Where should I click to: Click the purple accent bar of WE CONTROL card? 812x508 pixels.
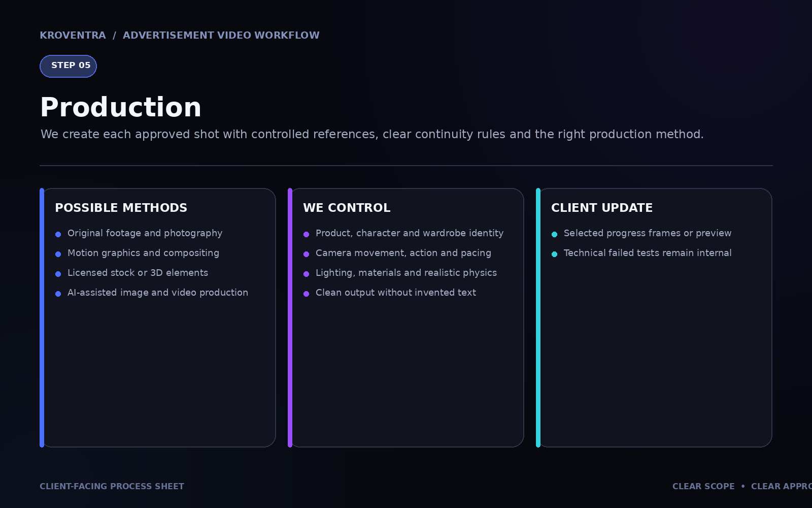tap(290, 317)
